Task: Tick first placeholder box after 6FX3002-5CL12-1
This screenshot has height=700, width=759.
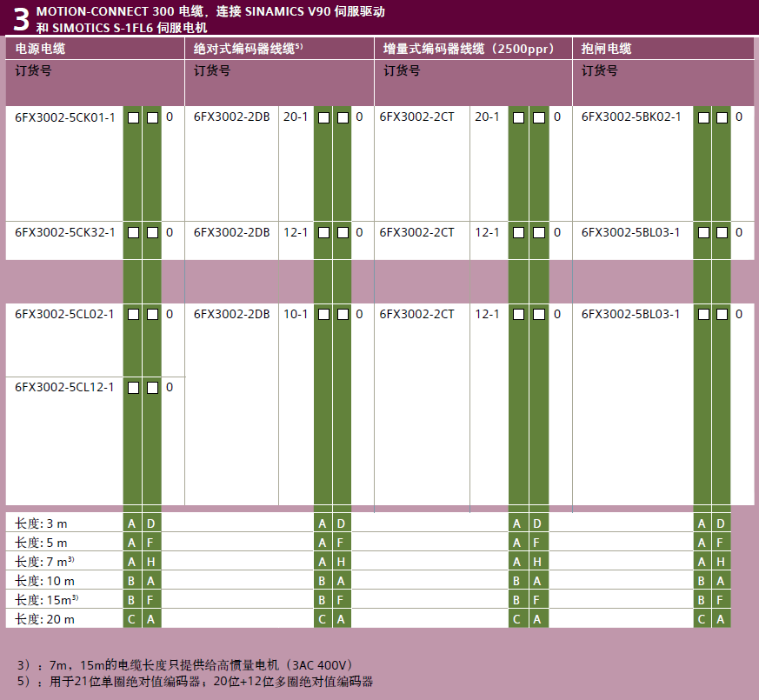Action: pos(133,388)
